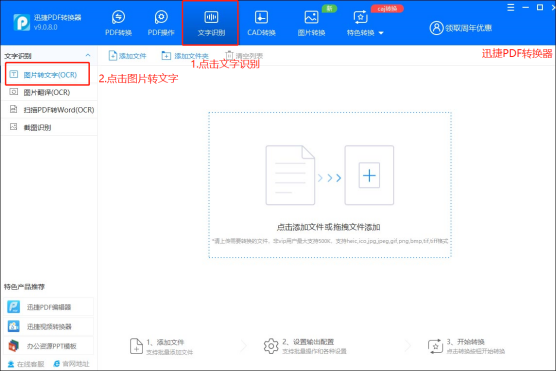557x371 pixels.
Task: Open 在线客服 support link
Action: click(x=26, y=364)
